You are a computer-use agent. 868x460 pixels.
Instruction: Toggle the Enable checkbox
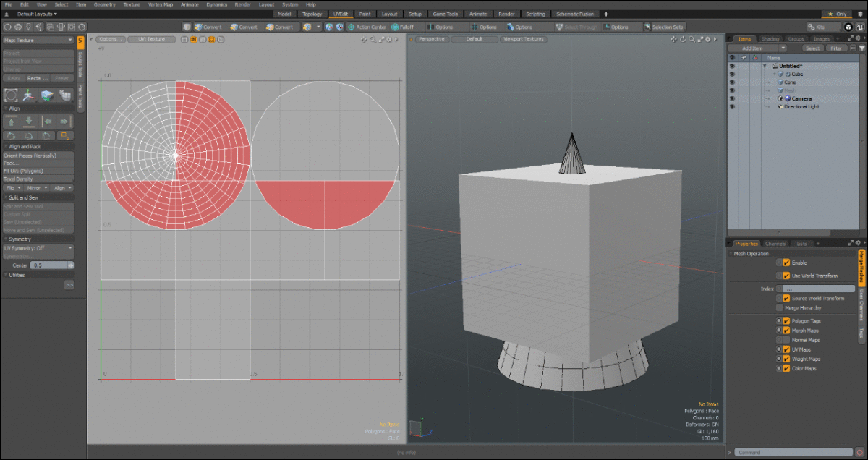point(786,263)
